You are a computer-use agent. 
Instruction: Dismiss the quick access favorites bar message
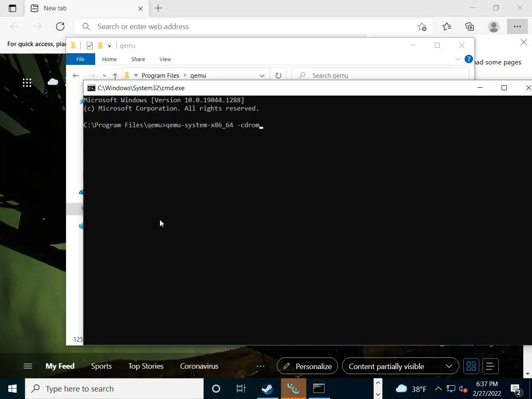(x=524, y=42)
